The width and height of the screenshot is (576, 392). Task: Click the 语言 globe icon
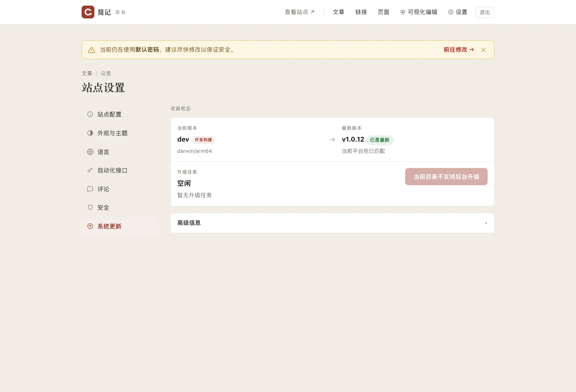(90, 152)
